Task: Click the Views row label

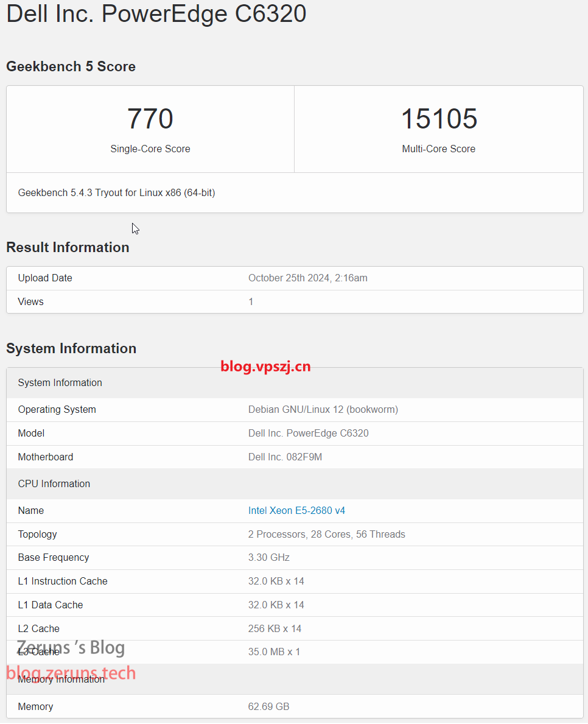Action: (x=31, y=301)
